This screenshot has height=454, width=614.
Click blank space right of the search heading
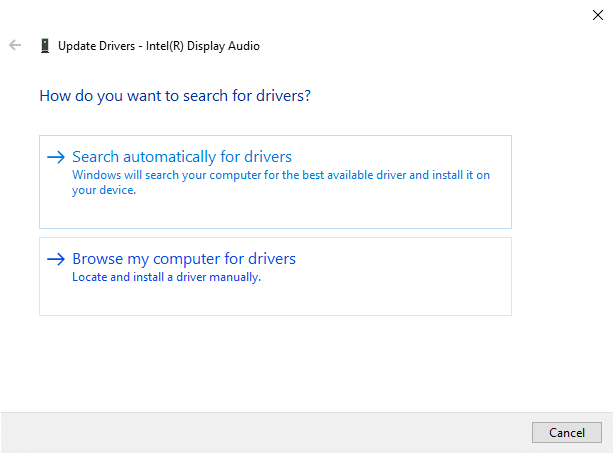(450, 96)
